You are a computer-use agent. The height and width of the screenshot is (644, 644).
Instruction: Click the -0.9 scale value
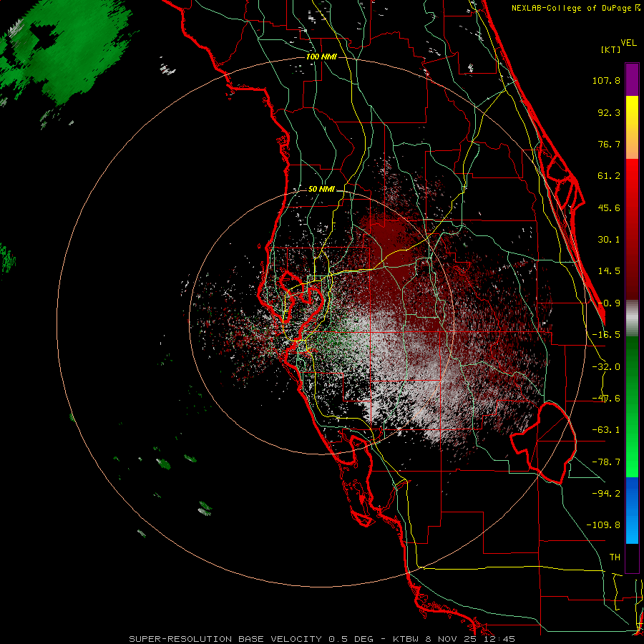point(609,303)
